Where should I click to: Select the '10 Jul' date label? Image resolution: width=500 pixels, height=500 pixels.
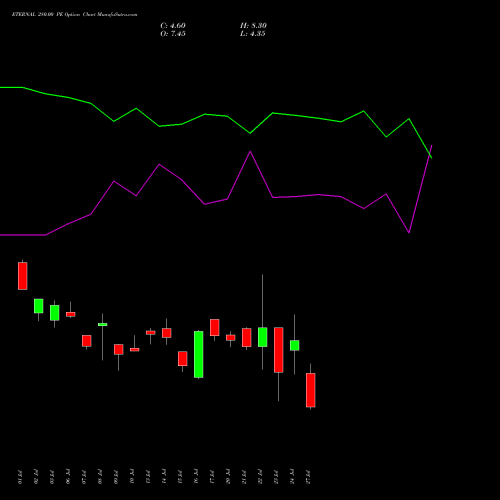(x=132, y=477)
